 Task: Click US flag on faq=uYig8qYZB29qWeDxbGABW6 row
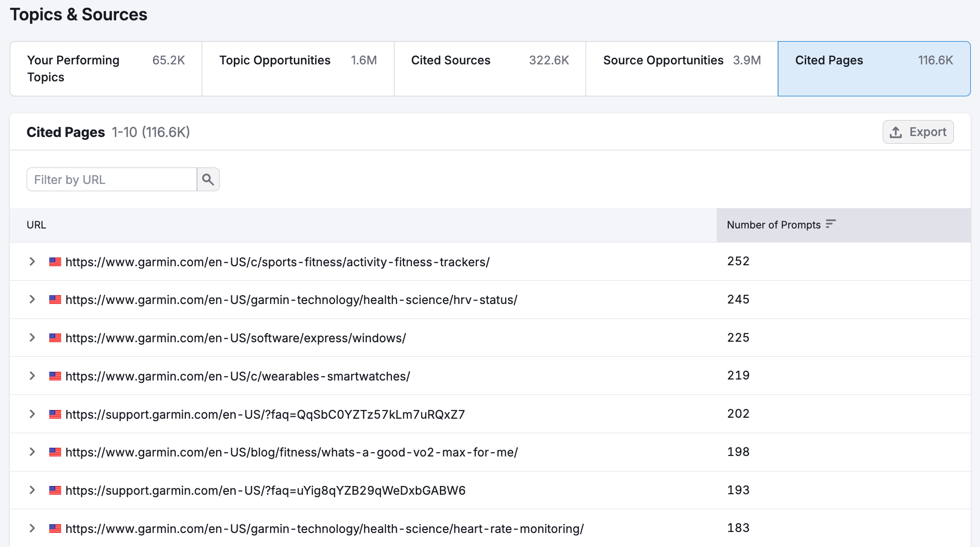pyautogui.click(x=55, y=490)
